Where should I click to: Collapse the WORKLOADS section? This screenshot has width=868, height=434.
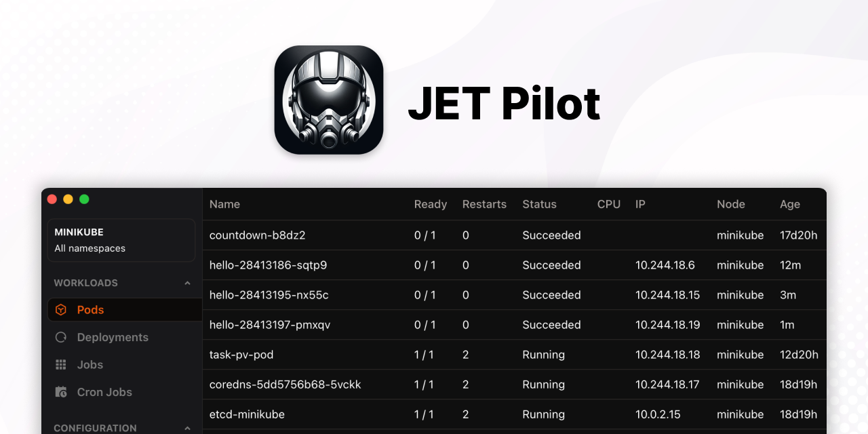click(x=188, y=283)
